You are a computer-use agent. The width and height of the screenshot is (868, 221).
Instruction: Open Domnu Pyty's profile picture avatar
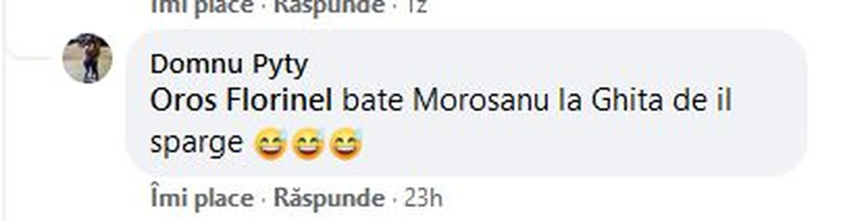(88, 58)
